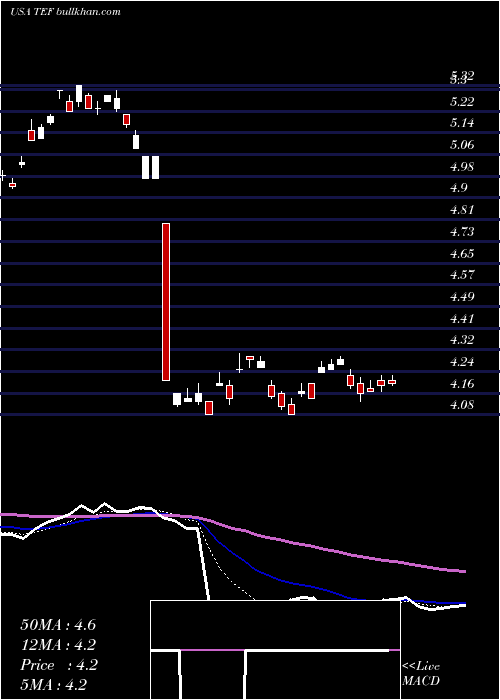Click the pink 50MA line at its right end
This screenshot has width=500, height=700.
(x=463, y=571)
